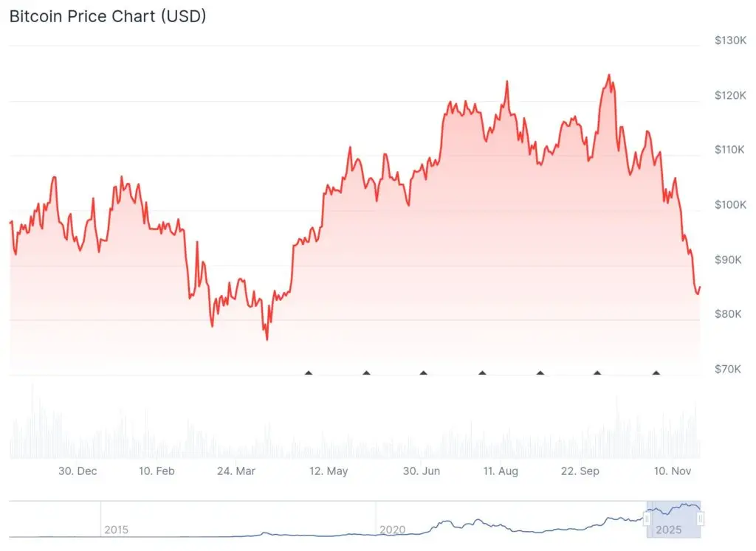Click diamond marker between 12. May and 30. Jun
The width and height of the screenshot is (756, 551).
(366, 372)
